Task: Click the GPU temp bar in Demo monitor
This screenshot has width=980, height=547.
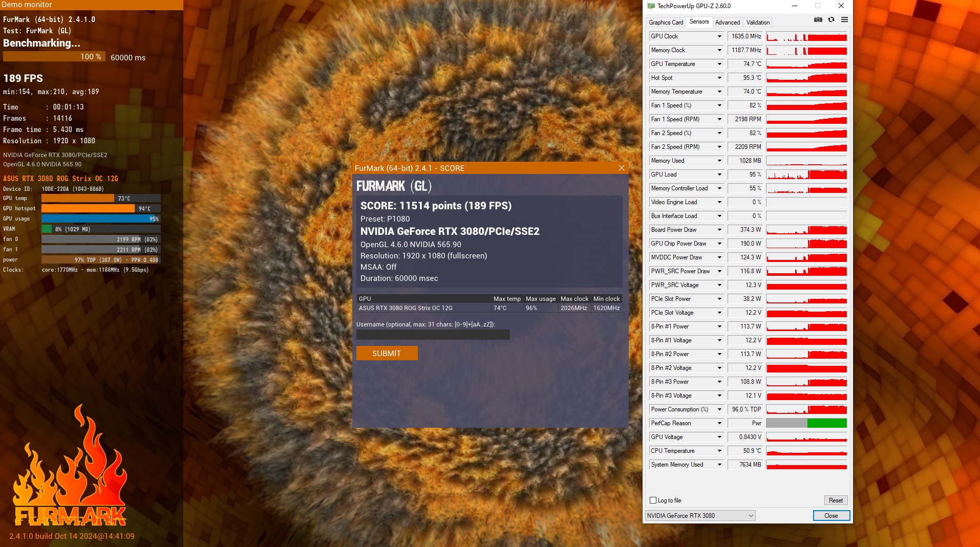Action: point(101,198)
